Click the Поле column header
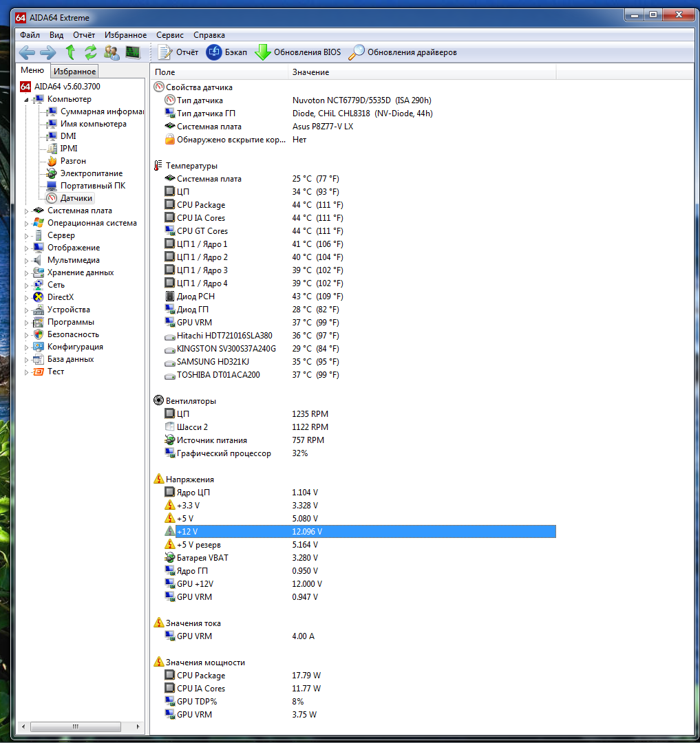This screenshot has width=700, height=743. tap(219, 72)
